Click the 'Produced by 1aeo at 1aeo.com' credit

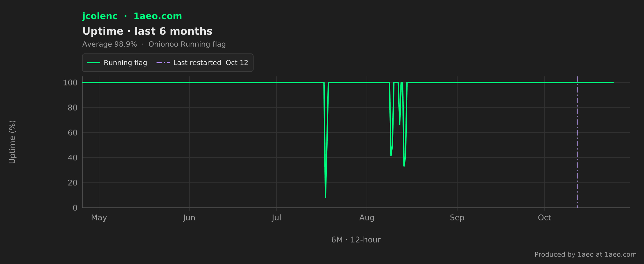pos(586,254)
